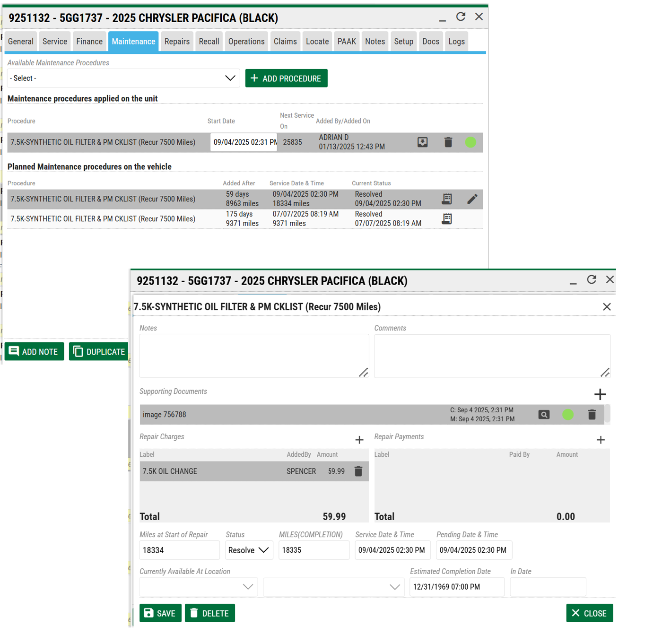Expand the Status dropdown showing Resolve
662x644 pixels.
click(249, 550)
